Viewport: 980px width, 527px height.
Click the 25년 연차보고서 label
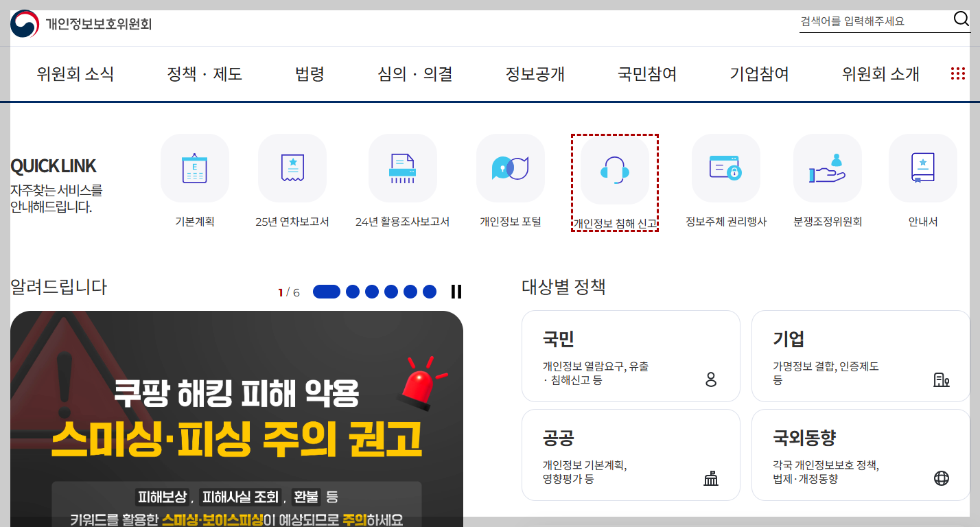[x=292, y=222]
